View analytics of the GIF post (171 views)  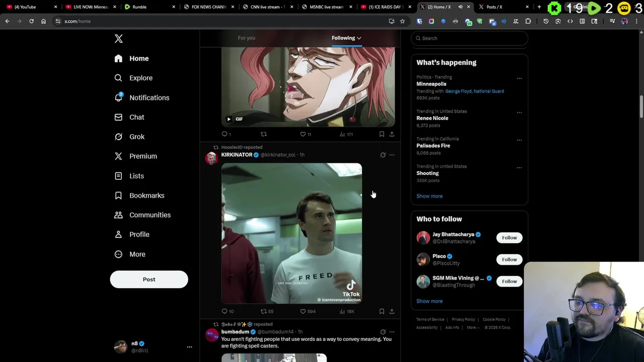point(346,134)
